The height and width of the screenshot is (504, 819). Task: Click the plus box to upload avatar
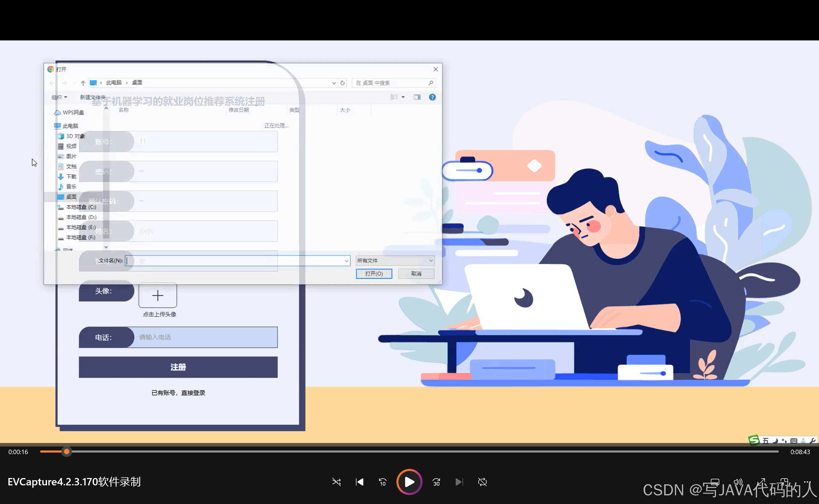pos(158,295)
